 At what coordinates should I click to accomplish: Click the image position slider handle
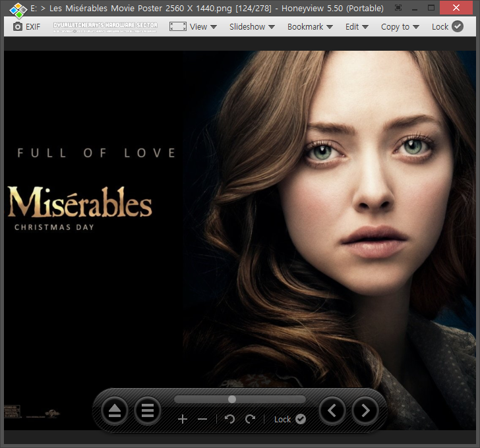[x=232, y=399]
